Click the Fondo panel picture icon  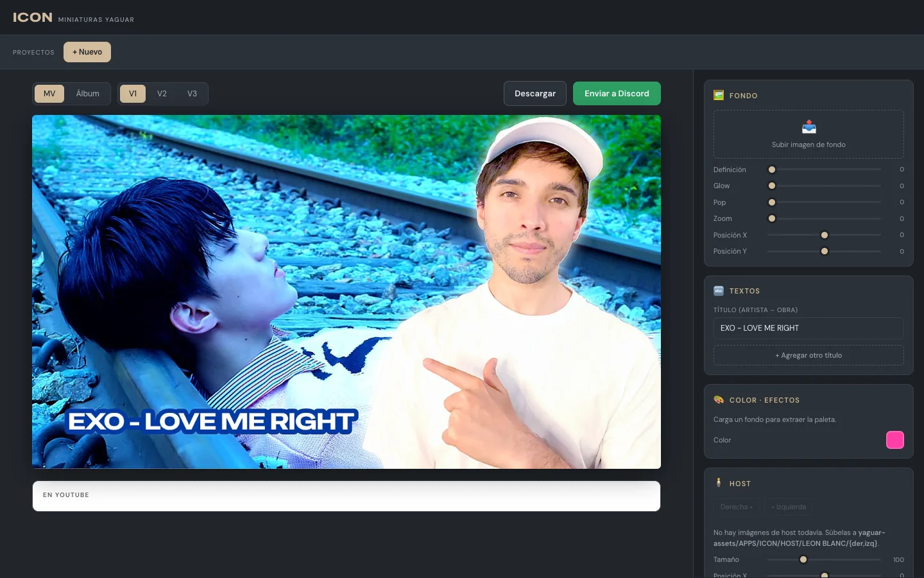719,95
